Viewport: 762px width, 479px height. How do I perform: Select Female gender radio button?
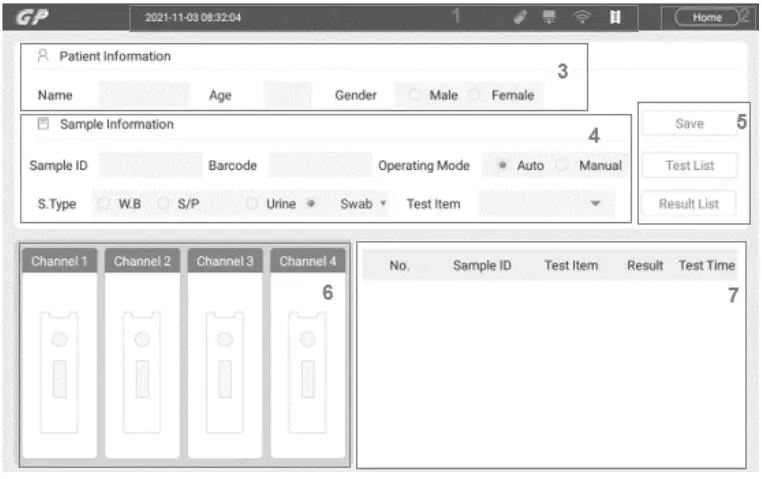point(474,95)
